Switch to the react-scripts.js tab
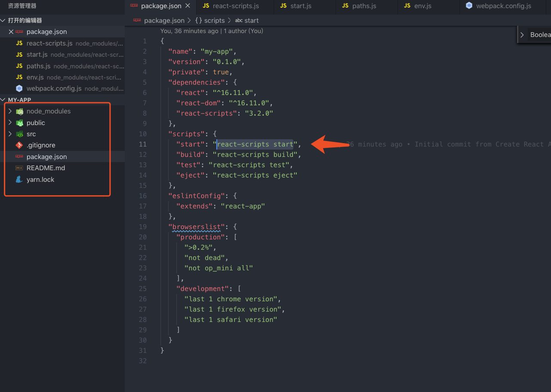 (230, 6)
